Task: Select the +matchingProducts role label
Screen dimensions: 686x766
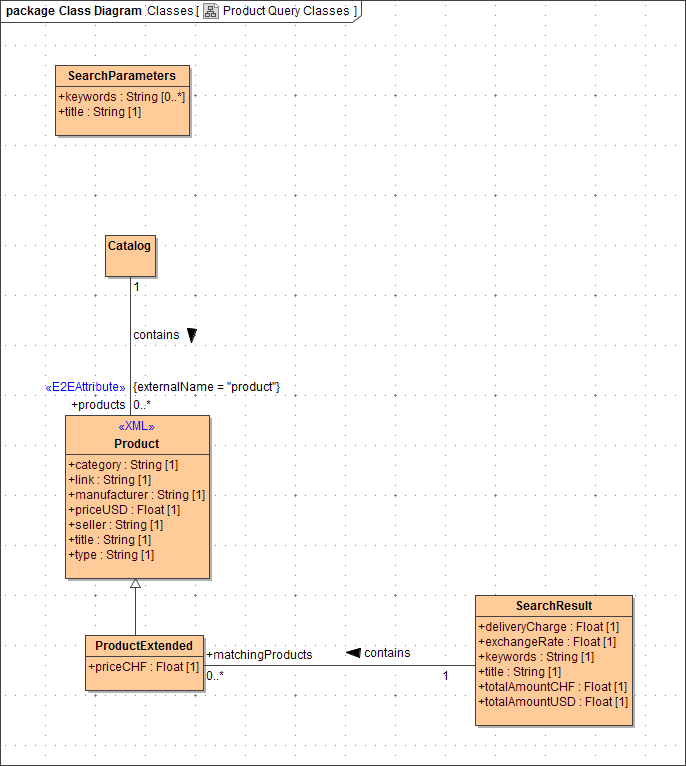Action: coord(260,655)
